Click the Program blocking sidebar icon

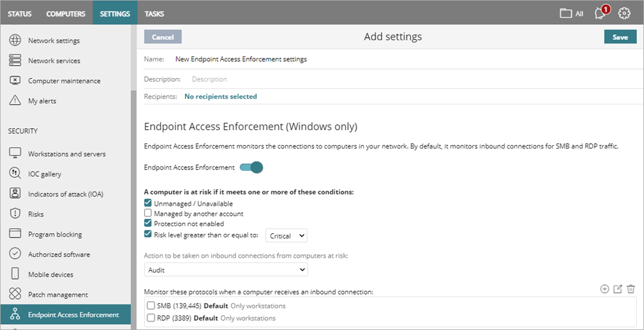15,234
